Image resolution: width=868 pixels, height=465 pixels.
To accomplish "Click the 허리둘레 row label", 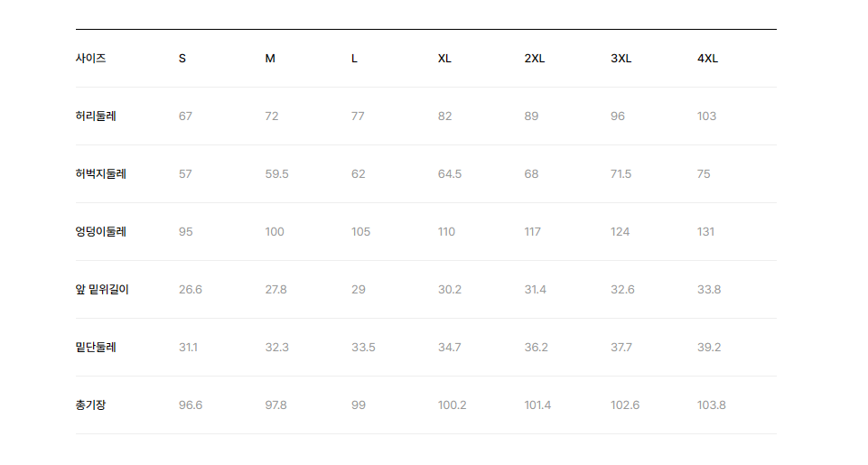I will pos(96,116).
